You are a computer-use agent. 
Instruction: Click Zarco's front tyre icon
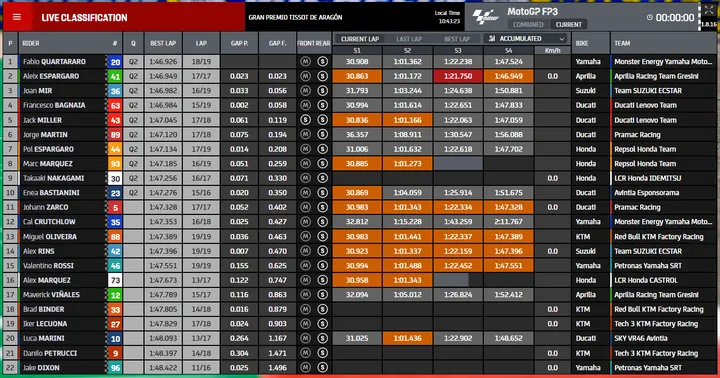(x=305, y=207)
